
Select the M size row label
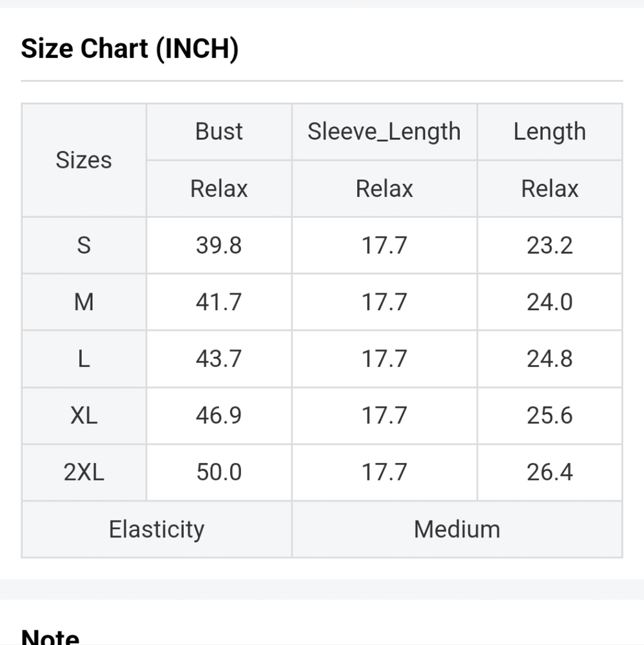coord(84,302)
